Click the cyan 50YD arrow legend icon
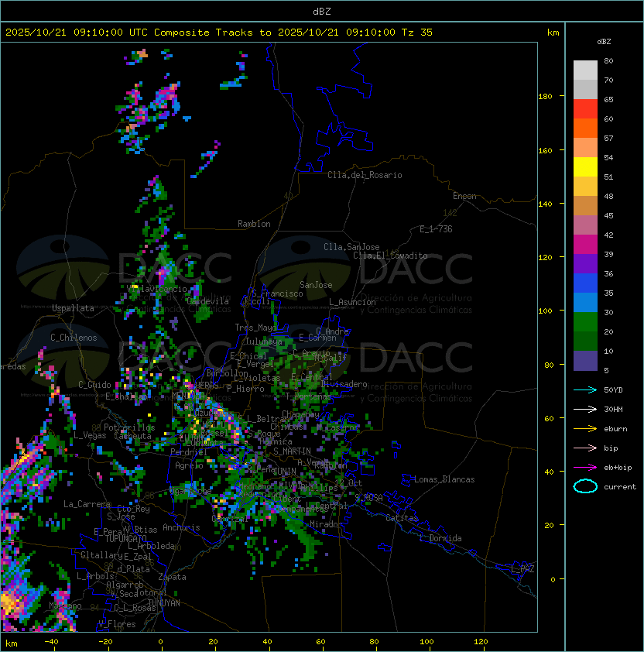The height and width of the screenshot is (652, 644). pos(585,389)
